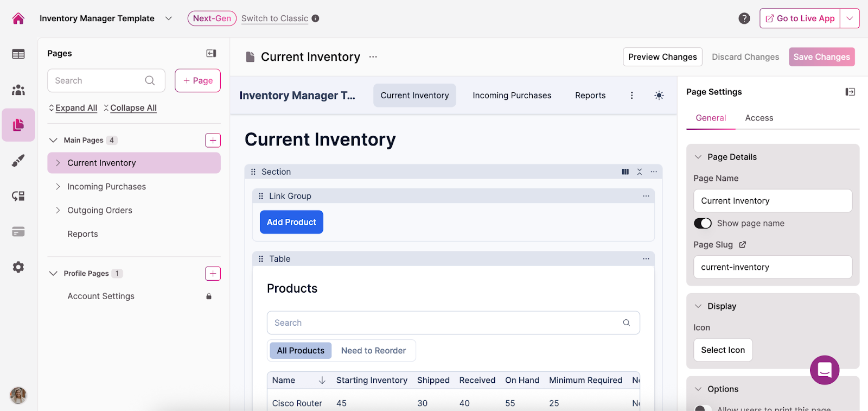Click the help question mark icon
Viewport: 868px width, 411px height.
point(744,18)
